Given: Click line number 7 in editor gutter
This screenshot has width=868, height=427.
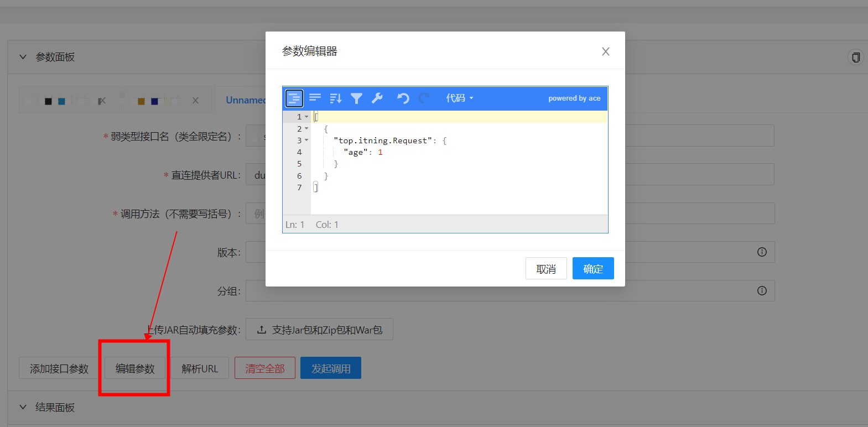Looking at the screenshot, I should click(x=299, y=188).
